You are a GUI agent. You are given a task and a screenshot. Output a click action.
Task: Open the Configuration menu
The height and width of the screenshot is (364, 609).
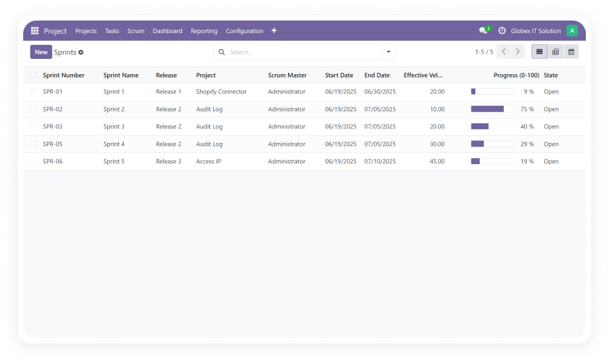point(244,30)
